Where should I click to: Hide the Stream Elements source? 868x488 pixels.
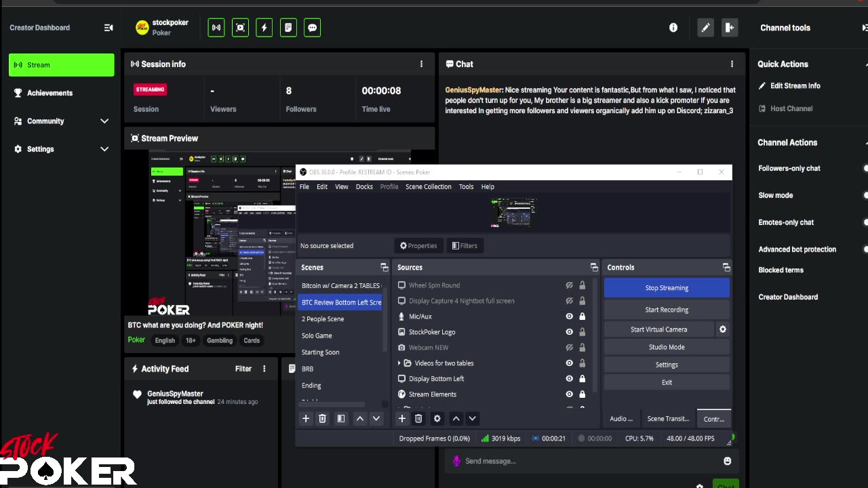569,394
